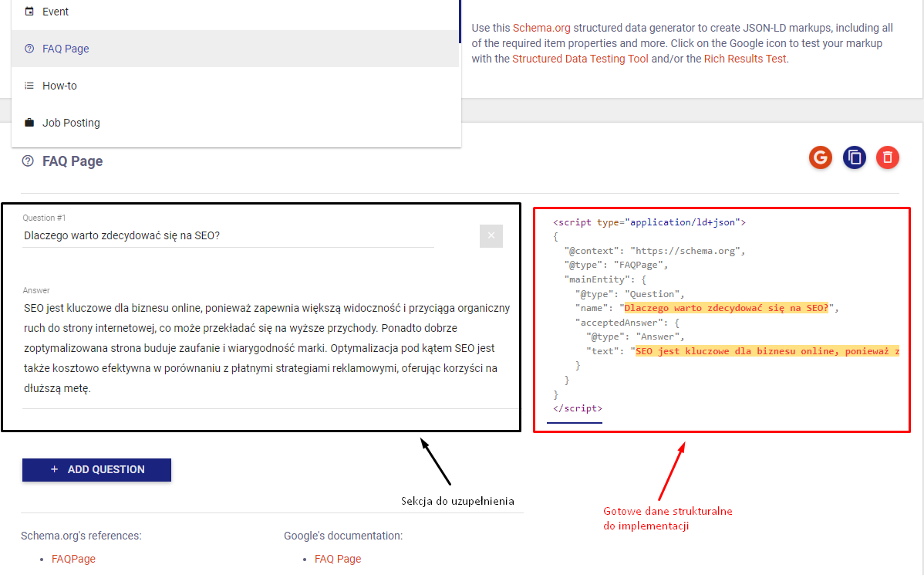Delete markup with the red trash icon

[888, 157]
